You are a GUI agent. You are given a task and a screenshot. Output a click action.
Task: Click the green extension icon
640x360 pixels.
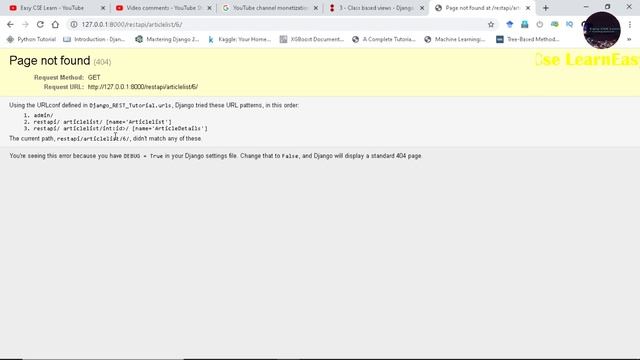point(554,24)
